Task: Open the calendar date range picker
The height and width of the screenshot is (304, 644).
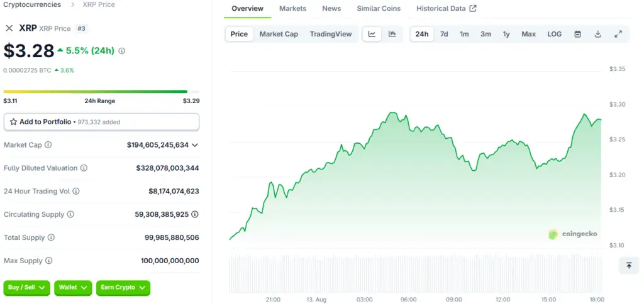Action: click(x=577, y=34)
